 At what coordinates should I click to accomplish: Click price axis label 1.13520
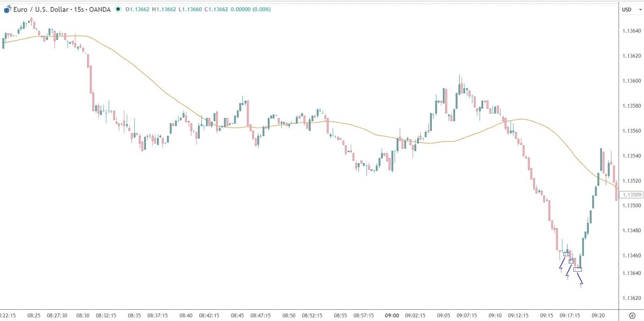pos(632,181)
